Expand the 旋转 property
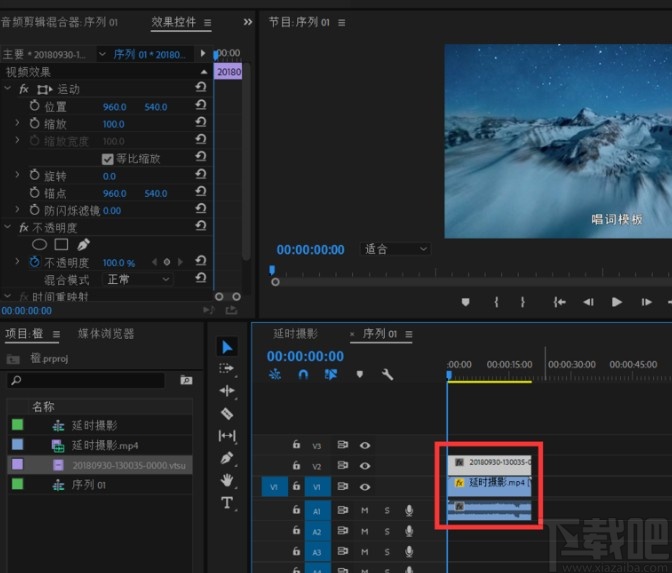Image resolution: width=672 pixels, height=573 pixels. [17, 175]
